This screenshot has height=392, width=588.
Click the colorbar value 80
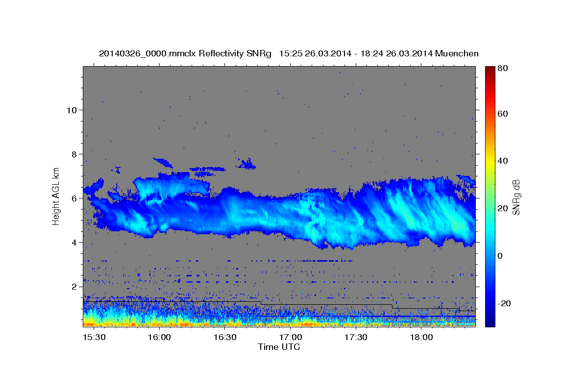pos(503,68)
